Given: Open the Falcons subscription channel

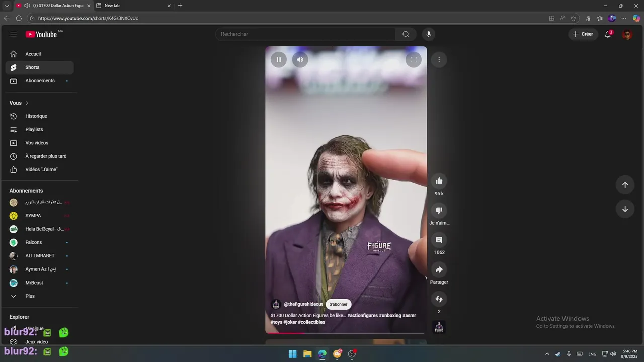Looking at the screenshot, I should (40, 242).
